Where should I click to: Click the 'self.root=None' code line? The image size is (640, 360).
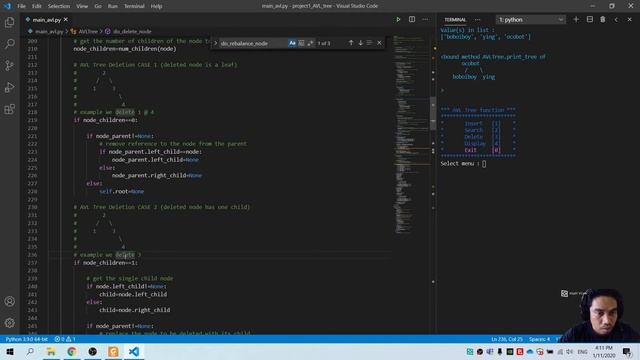122,191
